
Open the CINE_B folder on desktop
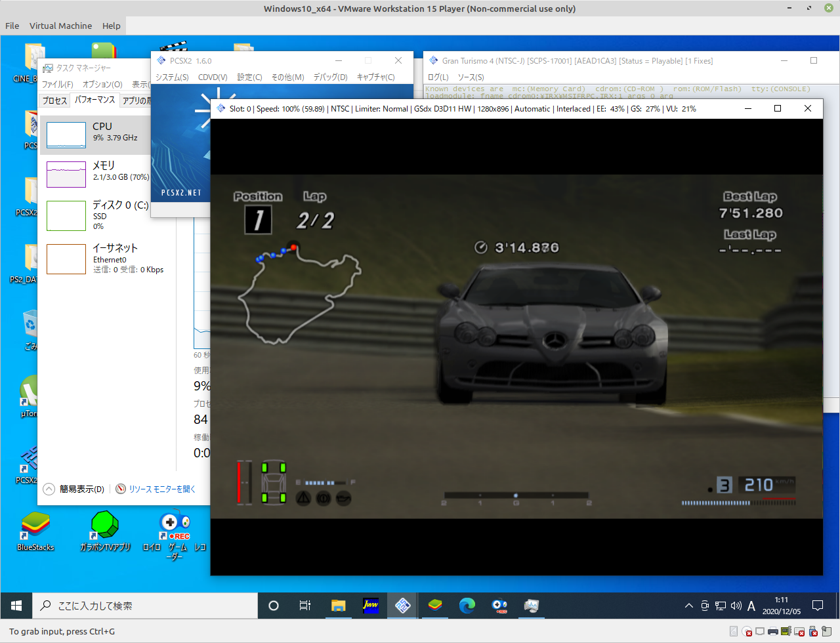(x=26, y=63)
